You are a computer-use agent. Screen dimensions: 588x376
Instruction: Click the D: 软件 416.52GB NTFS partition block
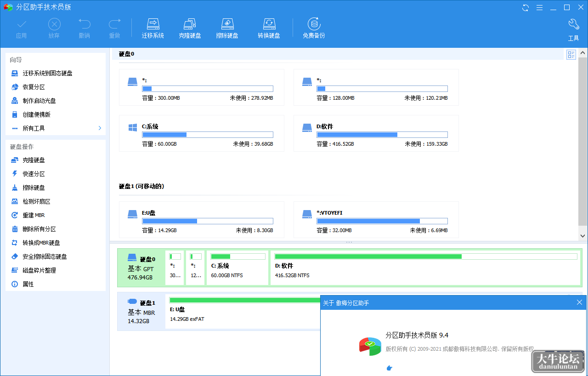425,268
